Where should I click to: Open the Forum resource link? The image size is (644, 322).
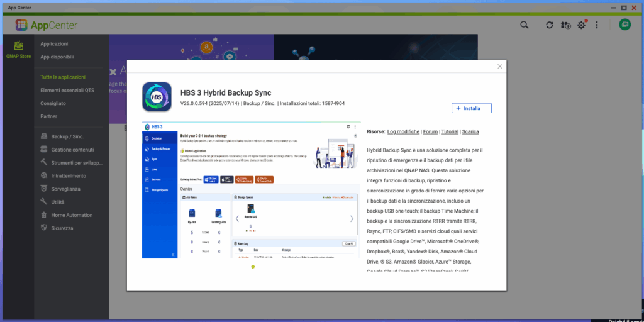[430, 132]
